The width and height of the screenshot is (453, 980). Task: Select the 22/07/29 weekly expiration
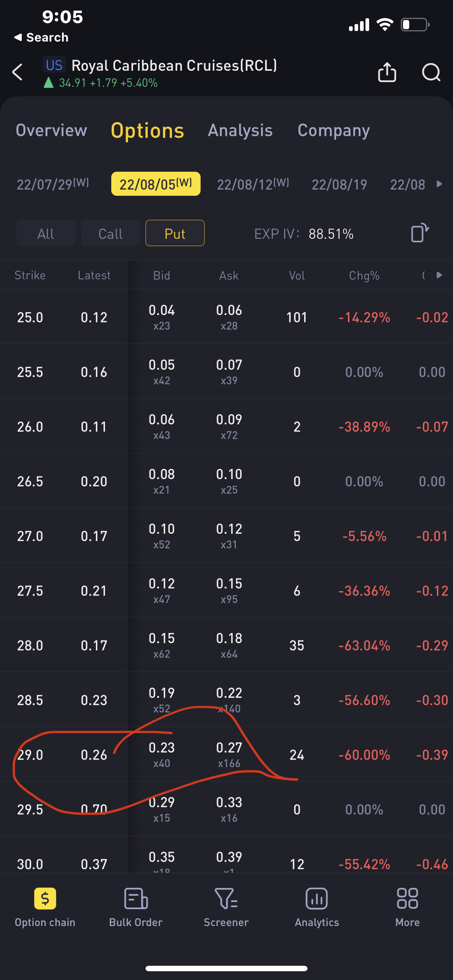[x=53, y=184]
